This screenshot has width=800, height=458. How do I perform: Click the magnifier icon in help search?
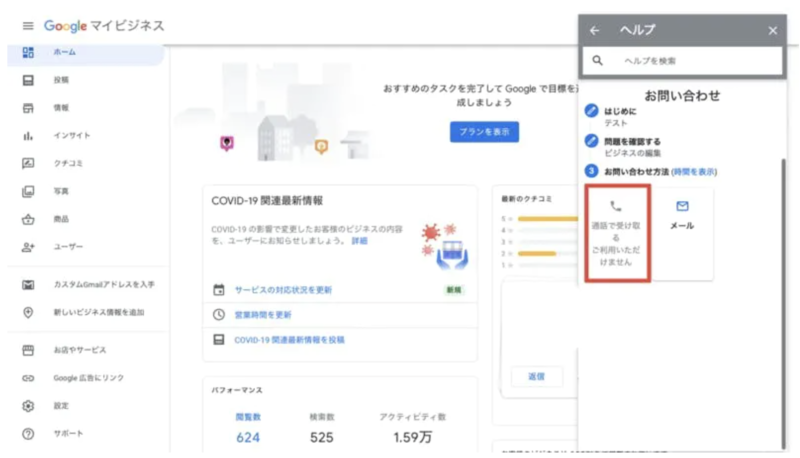click(597, 61)
